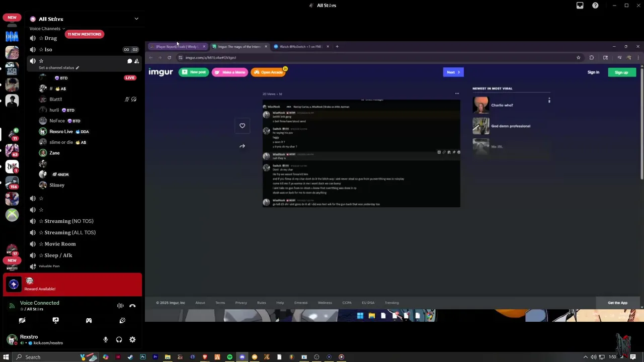
Task: Select slime or die in voice list
Action: tap(61, 142)
